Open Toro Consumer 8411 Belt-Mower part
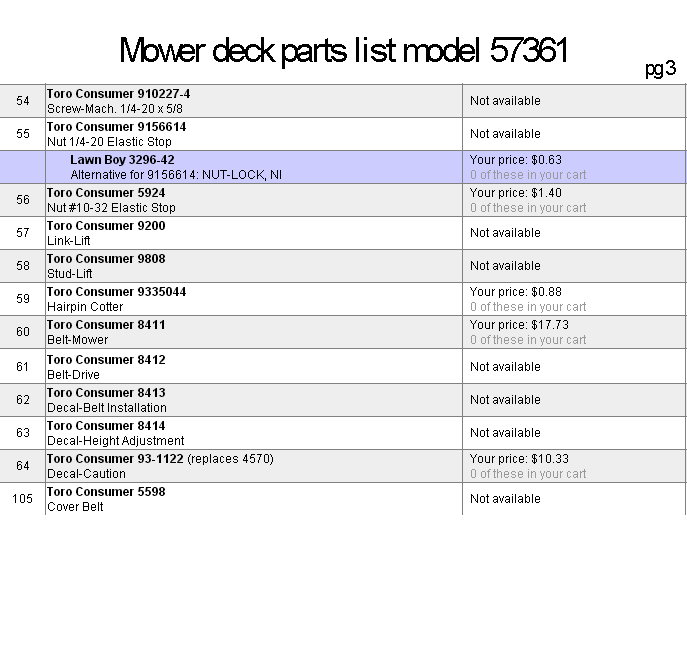The image size is (687, 663). [106, 325]
